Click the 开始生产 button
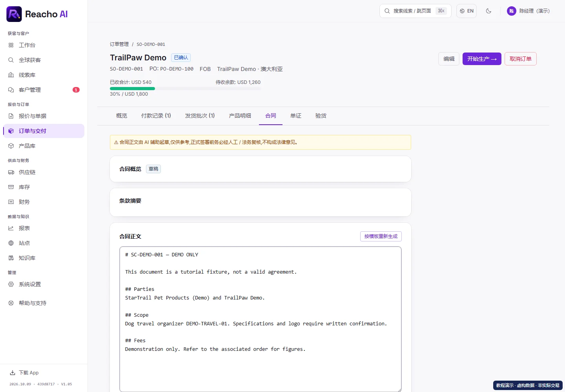This screenshot has width=565, height=392. [482, 59]
